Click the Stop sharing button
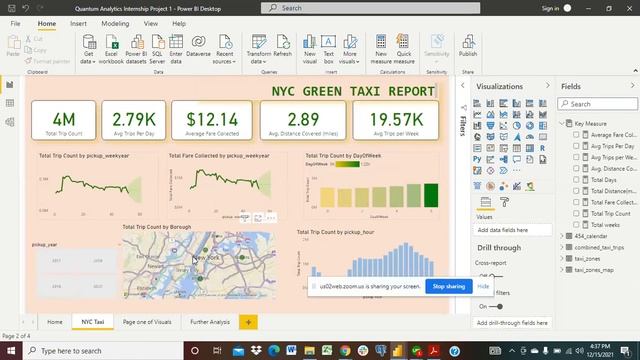This screenshot has height=360, width=640. pos(449,286)
